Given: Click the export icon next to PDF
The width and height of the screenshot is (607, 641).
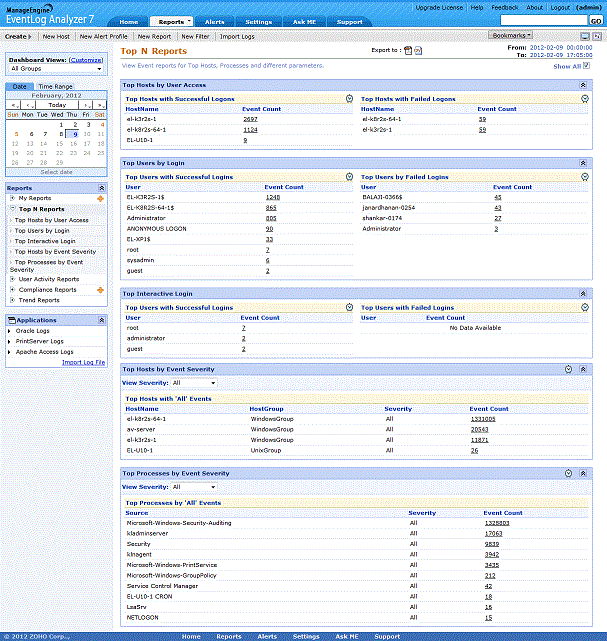Looking at the screenshot, I should tap(418, 50).
